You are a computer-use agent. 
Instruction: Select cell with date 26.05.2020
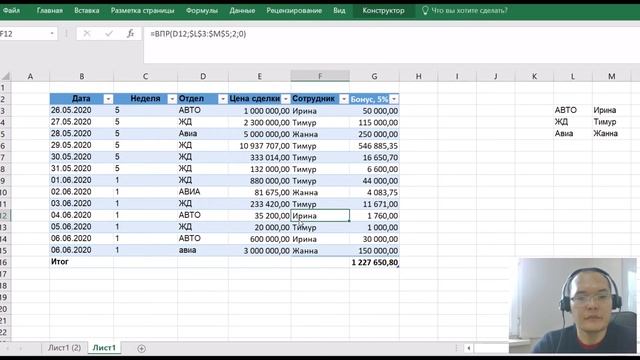82,110
